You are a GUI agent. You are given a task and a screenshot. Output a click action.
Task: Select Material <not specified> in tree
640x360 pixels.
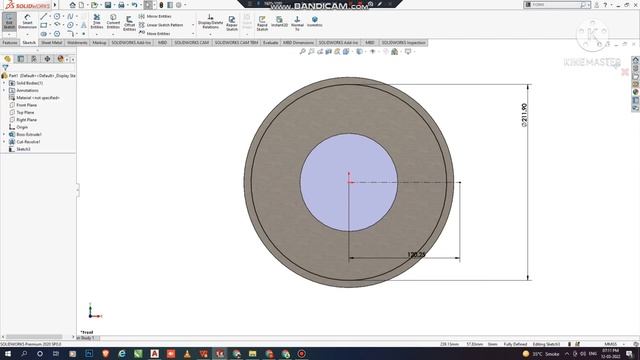[34, 98]
